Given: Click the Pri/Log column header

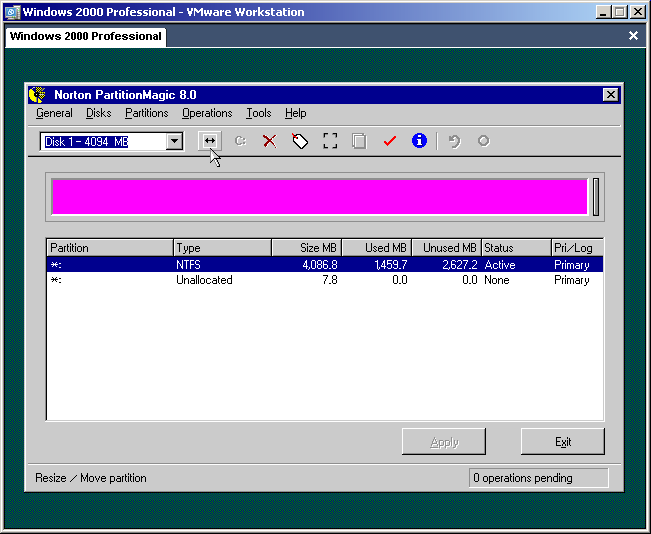Looking at the screenshot, I should click(x=578, y=248).
